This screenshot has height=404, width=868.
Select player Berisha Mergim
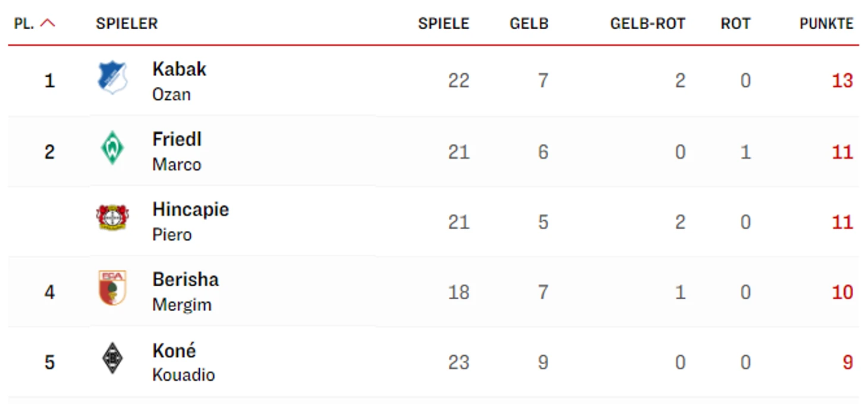coord(185,292)
